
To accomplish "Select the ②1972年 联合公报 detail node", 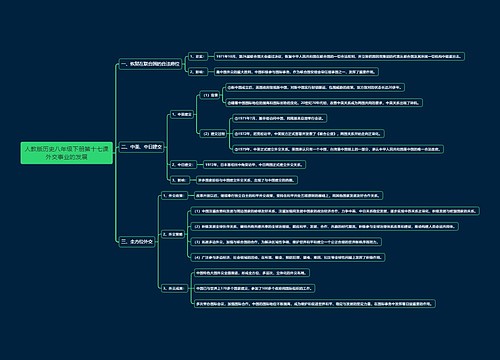I will pyautogui.click(x=308, y=134).
